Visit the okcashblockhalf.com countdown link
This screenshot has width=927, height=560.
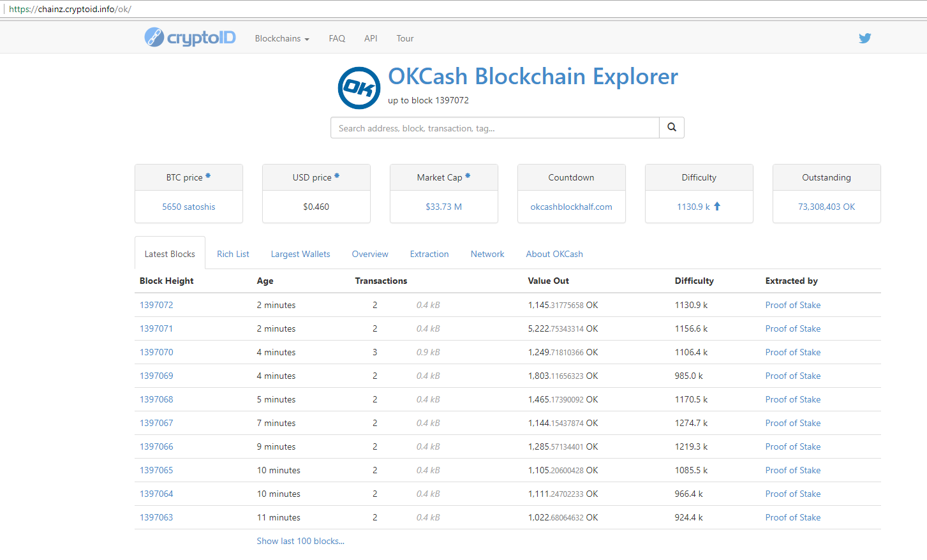(572, 207)
